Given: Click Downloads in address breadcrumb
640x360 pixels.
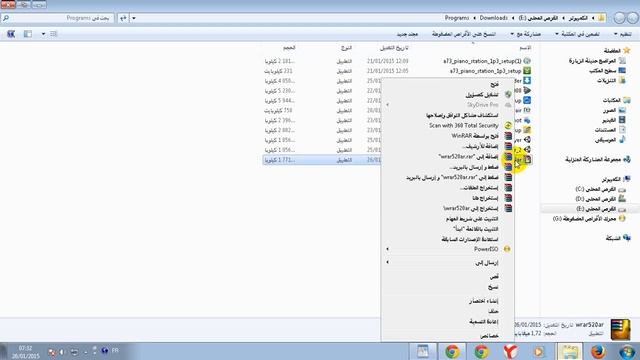Looking at the screenshot, I should (493, 18).
